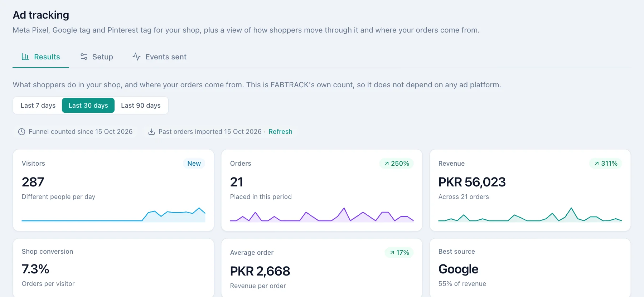Click the up arrow in Orders 250% badge
Viewport: 644px width, 297px height.
pos(387,164)
